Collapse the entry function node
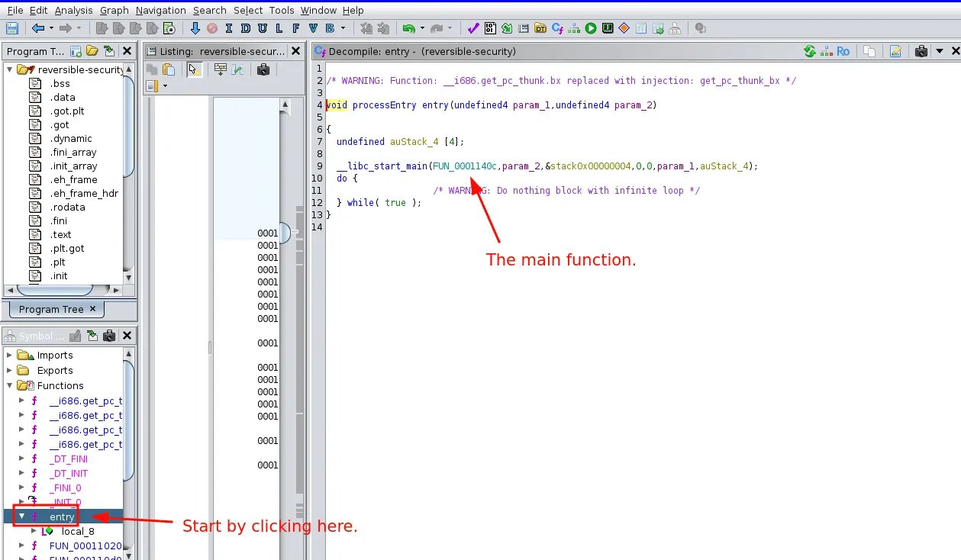Viewport: 961px width, 560px height. [x=22, y=517]
